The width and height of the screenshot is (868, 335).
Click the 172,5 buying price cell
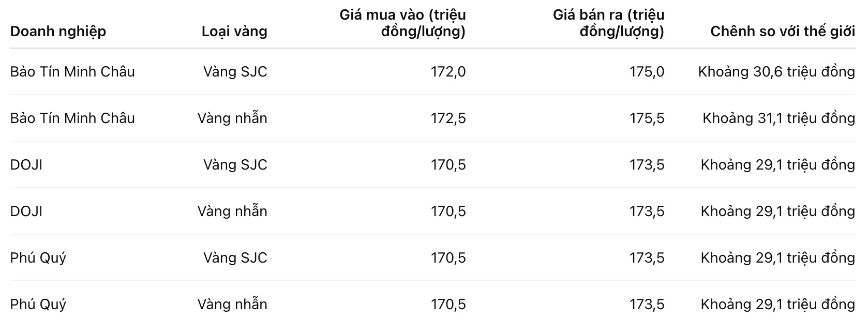click(x=448, y=118)
